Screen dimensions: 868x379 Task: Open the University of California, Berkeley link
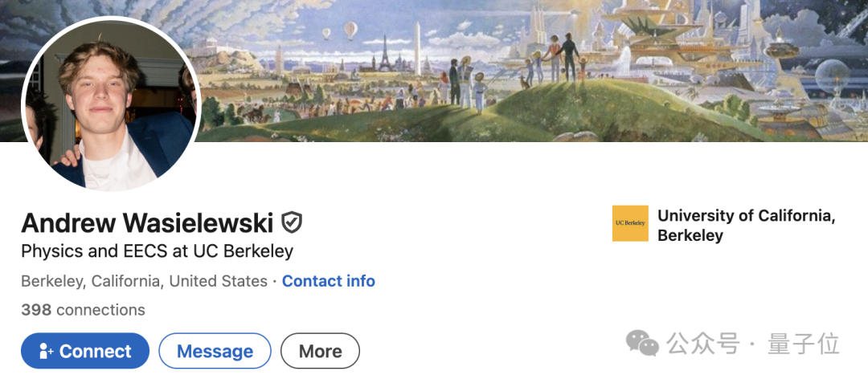pyautogui.click(x=746, y=225)
